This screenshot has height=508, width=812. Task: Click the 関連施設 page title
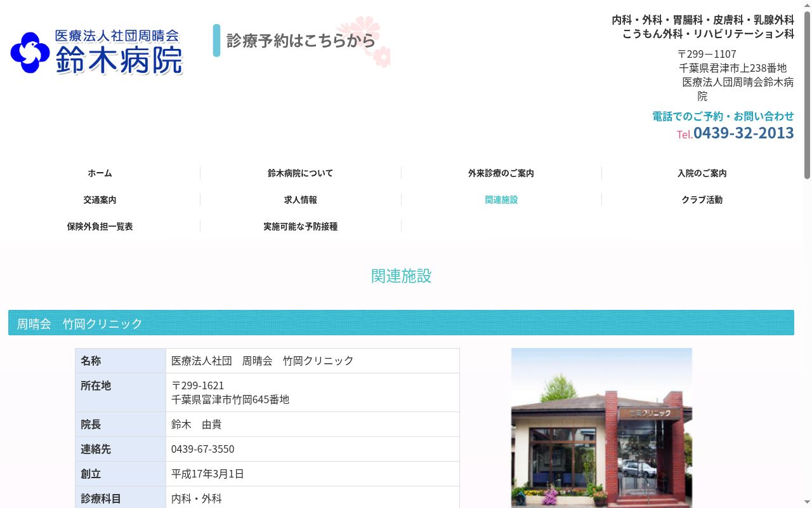[x=401, y=276]
